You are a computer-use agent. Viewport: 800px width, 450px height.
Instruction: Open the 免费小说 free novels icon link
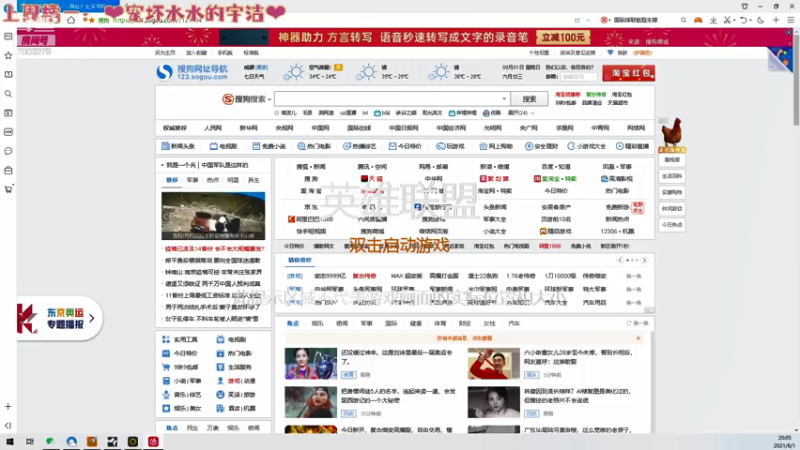(269, 146)
